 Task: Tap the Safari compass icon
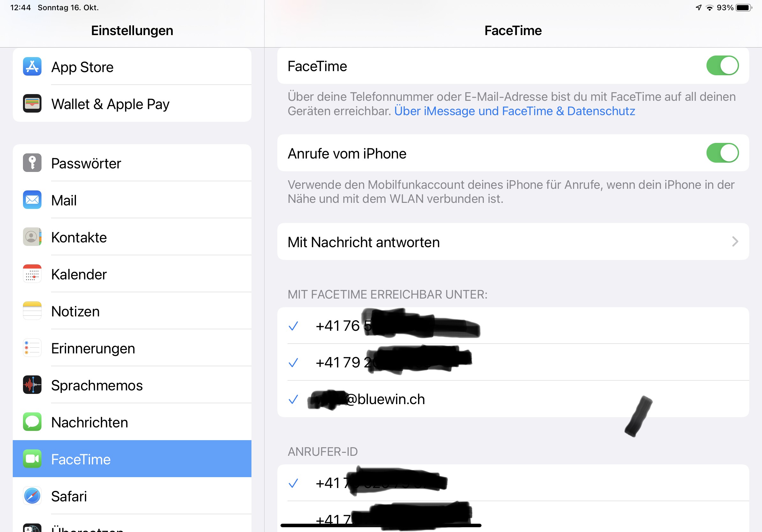(32, 496)
